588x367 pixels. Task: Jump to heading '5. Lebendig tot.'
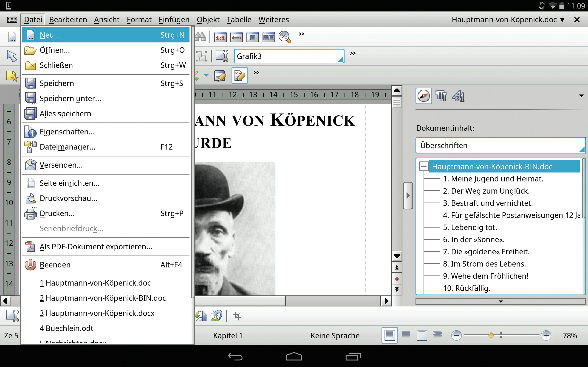[x=470, y=228]
